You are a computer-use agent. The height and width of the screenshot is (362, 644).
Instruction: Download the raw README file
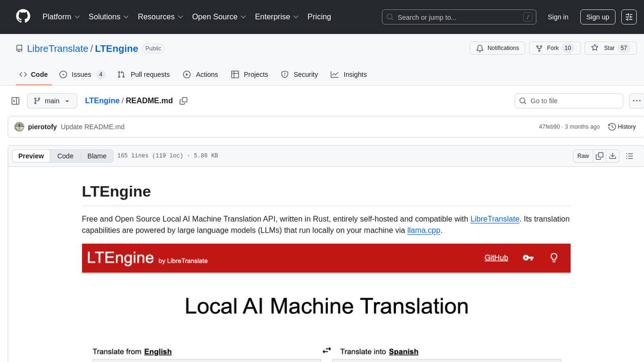pos(612,156)
